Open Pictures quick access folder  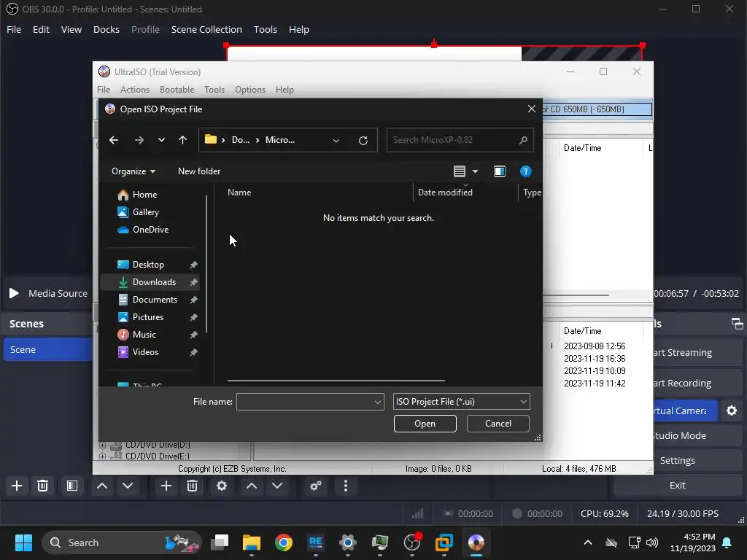[x=147, y=317]
